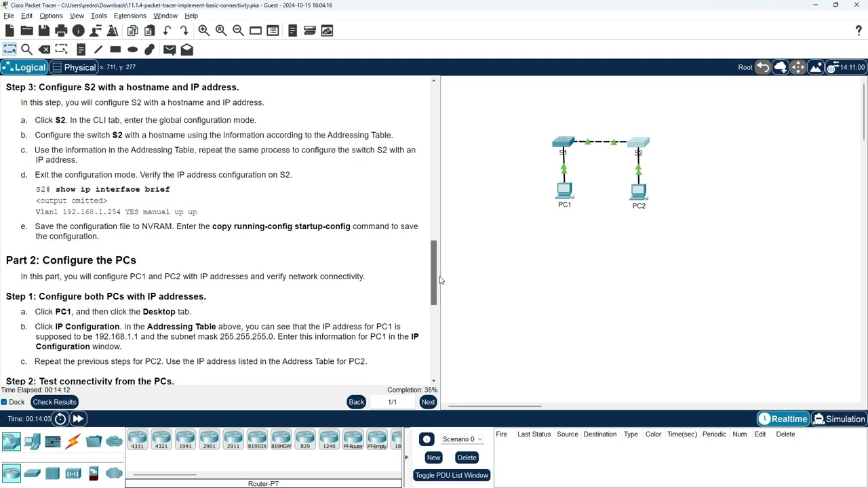Viewport: 868px width, 488px height.
Task: Select the Connections lightning bolt category
Action: pyautogui.click(x=73, y=442)
